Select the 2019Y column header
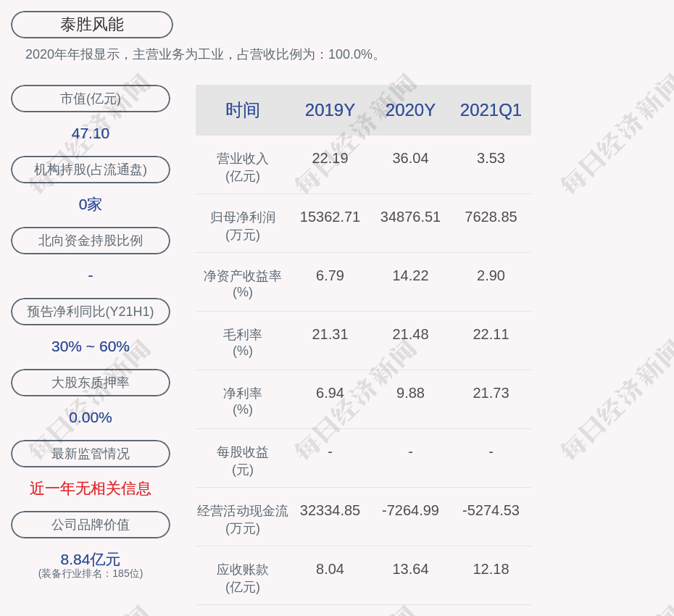This screenshot has width=674, height=616. (x=330, y=110)
